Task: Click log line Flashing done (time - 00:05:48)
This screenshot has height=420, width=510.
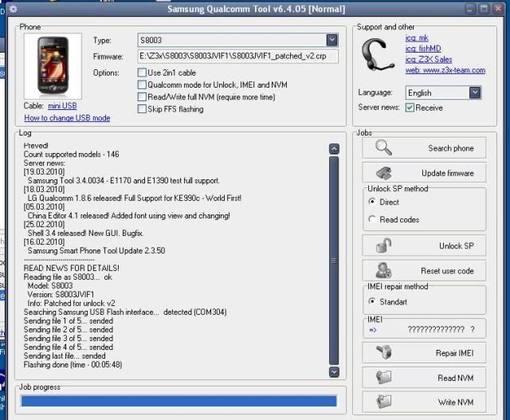Action: (x=73, y=365)
